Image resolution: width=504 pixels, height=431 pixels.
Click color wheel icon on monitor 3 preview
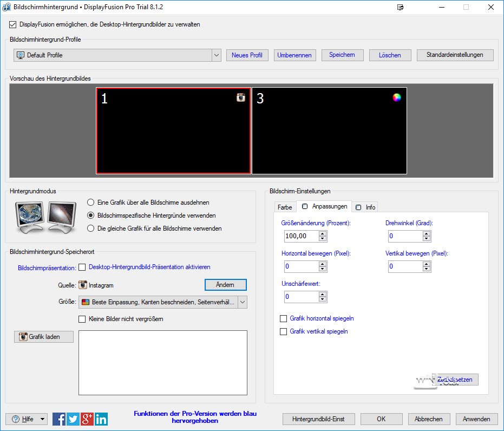(397, 97)
